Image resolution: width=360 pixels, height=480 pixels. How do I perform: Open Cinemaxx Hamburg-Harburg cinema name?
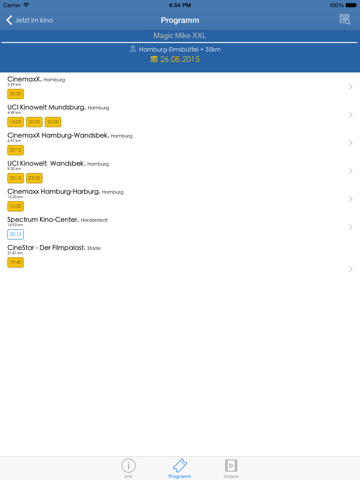53,192
